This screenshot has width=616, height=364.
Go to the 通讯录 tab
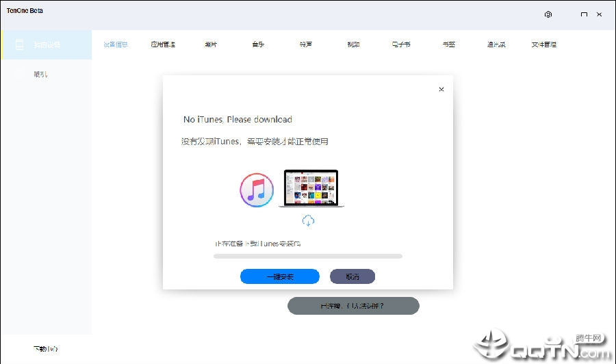[496, 44]
